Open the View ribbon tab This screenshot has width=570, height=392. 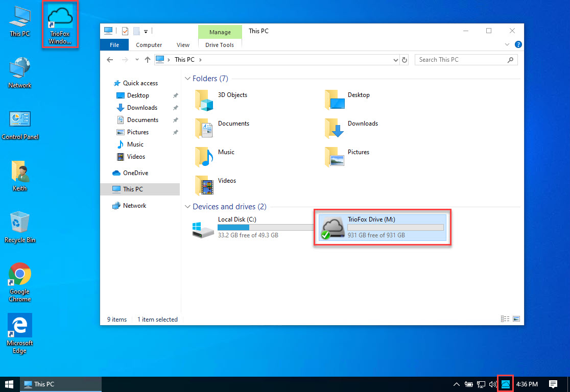[183, 45]
